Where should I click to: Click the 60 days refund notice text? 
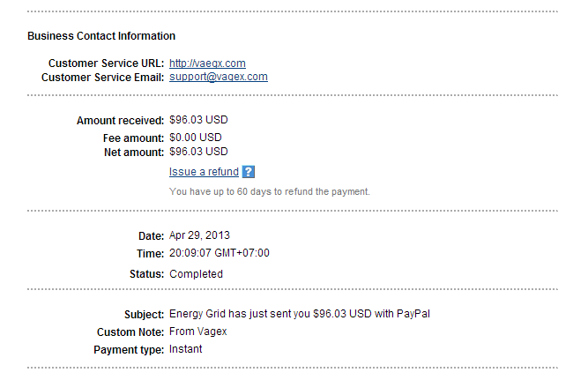coord(269,191)
